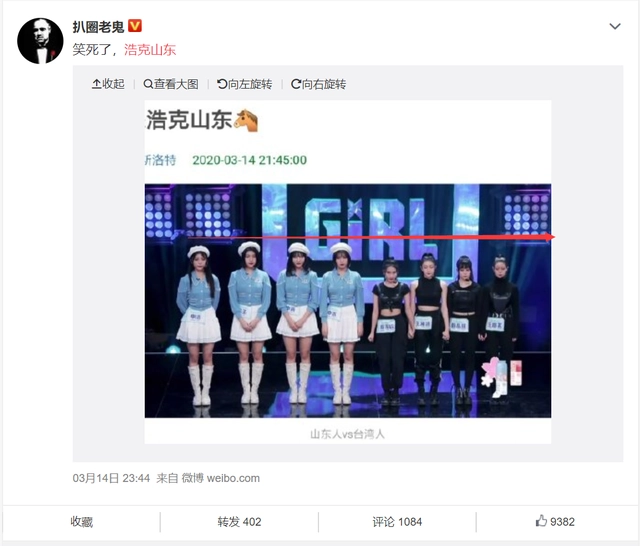Rotate image right with 向右旋转 icon
Image resolution: width=640 pixels, height=546 pixels.
click(296, 84)
